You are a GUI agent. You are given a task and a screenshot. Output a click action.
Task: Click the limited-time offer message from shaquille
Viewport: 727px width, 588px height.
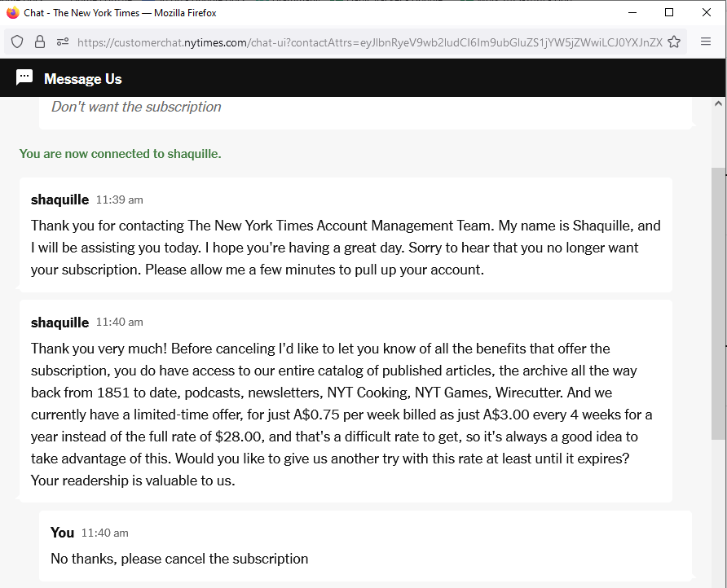(342, 415)
